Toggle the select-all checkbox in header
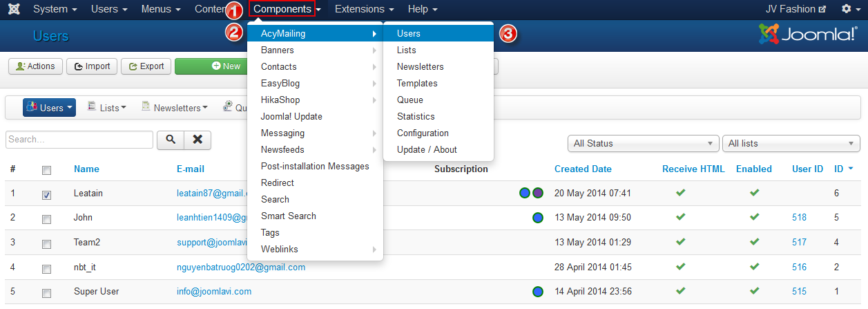Viewport: 868px width, 309px height. (46, 170)
